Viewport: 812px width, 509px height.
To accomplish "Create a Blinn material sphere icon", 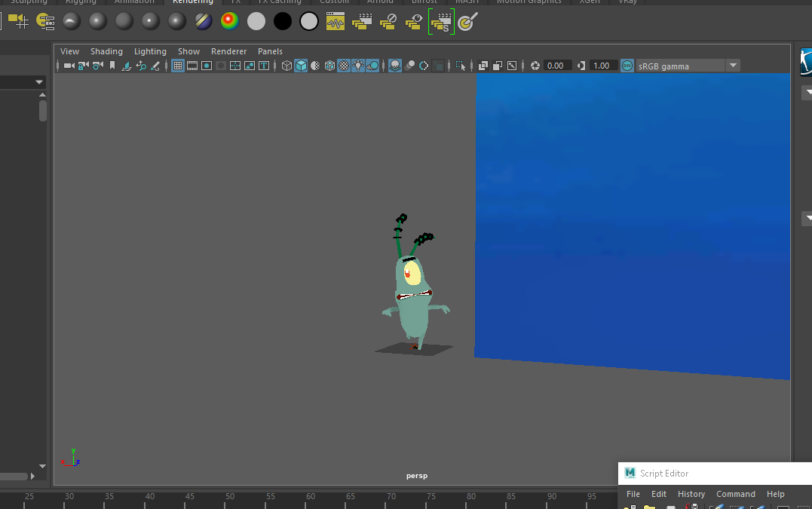I will [98, 21].
